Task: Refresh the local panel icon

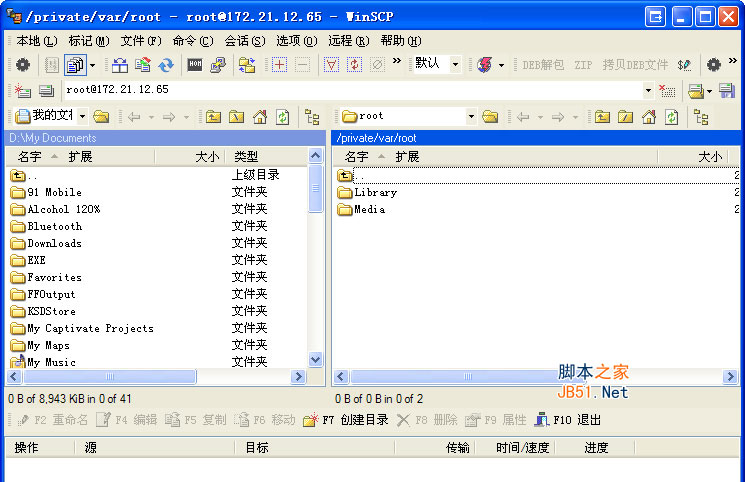Action: pos(283,116)
